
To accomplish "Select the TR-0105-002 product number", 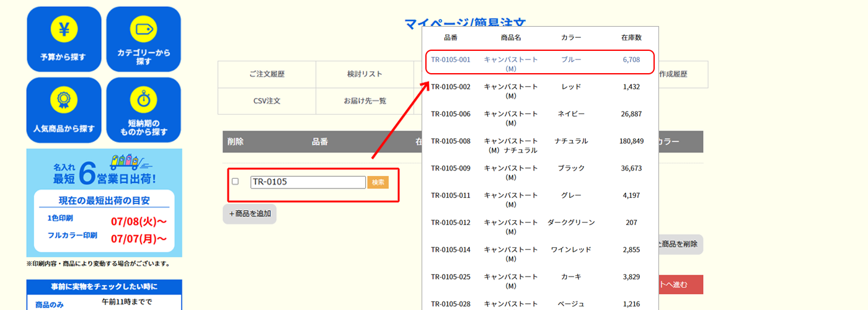I will click(x=451, y=87).
